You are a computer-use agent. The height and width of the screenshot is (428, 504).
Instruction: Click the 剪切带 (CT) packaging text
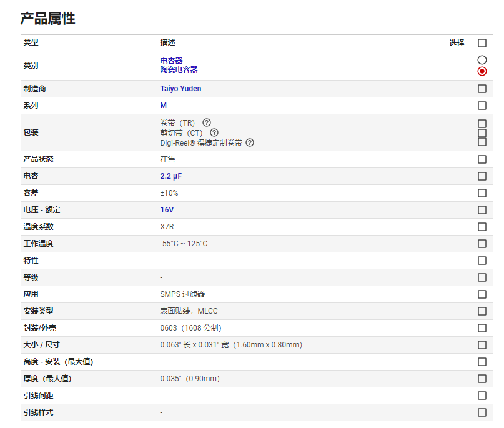pos(181,133)
